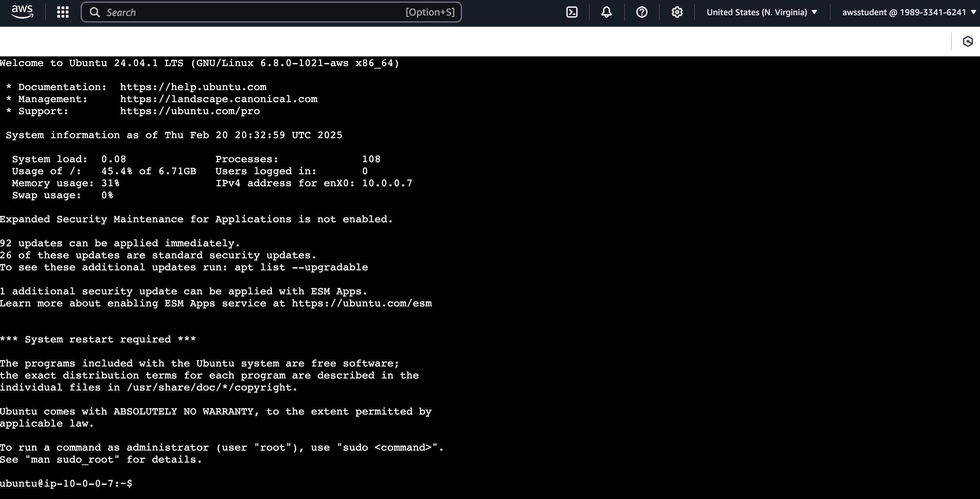Click the Swap usage 0% entry
The height and width of the screenshot is (499, 980).
coord(63,195)
